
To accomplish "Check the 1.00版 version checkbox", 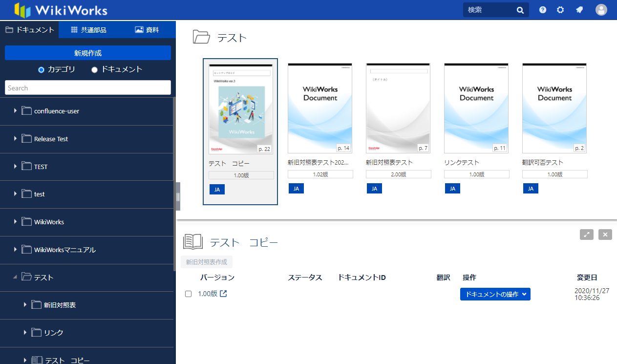I will click(188, 294).
